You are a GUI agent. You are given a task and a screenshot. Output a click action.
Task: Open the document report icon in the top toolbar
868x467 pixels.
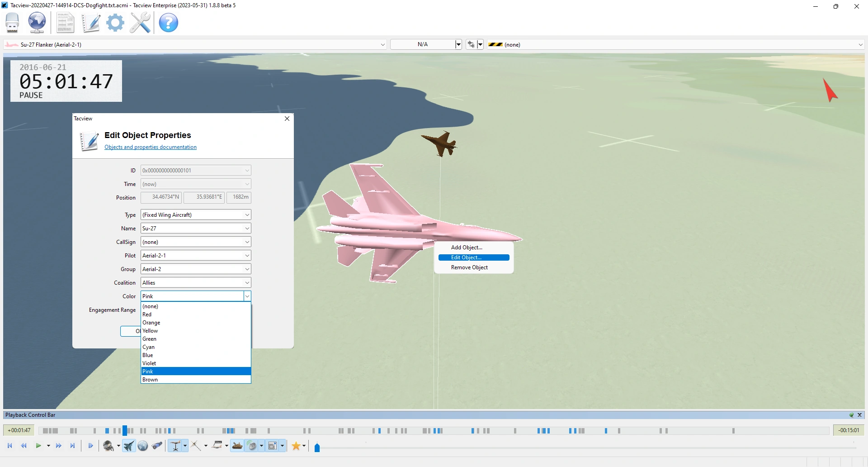[x=65, y=23]
